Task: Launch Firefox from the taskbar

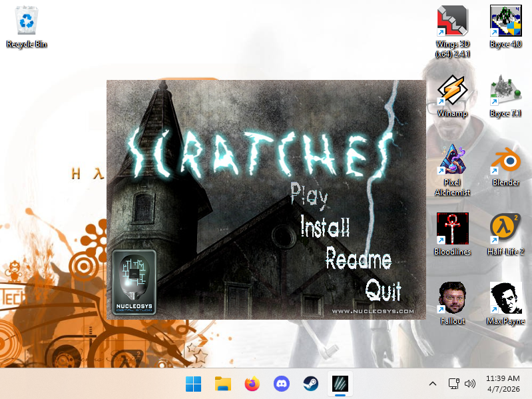Action: point(252,384)
